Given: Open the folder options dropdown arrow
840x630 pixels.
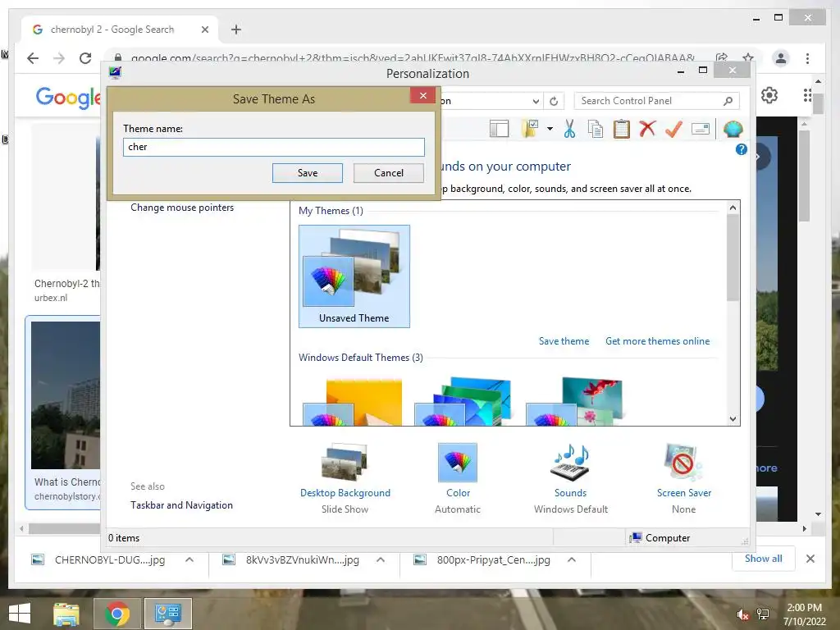Looking at the screenshot, I should (x=550, y=129).
